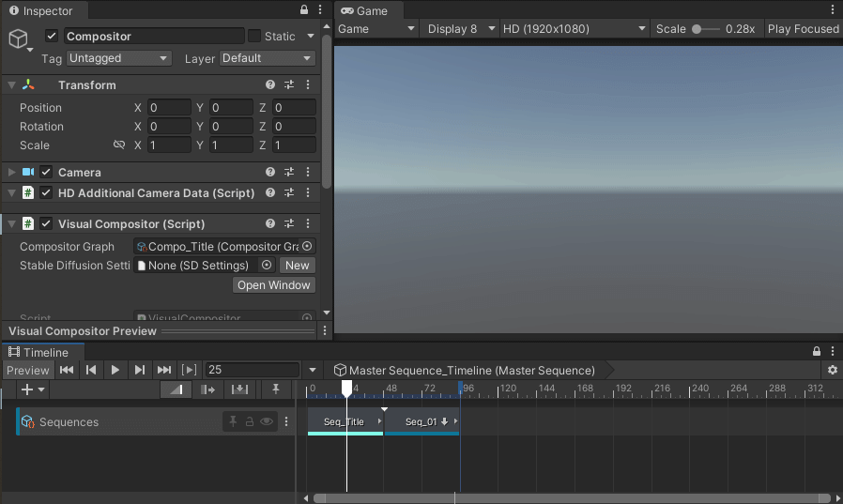Open Visual Compositor context menu
Image resolution: width=843 pixels, height=504 pixels.
(308, 223)
